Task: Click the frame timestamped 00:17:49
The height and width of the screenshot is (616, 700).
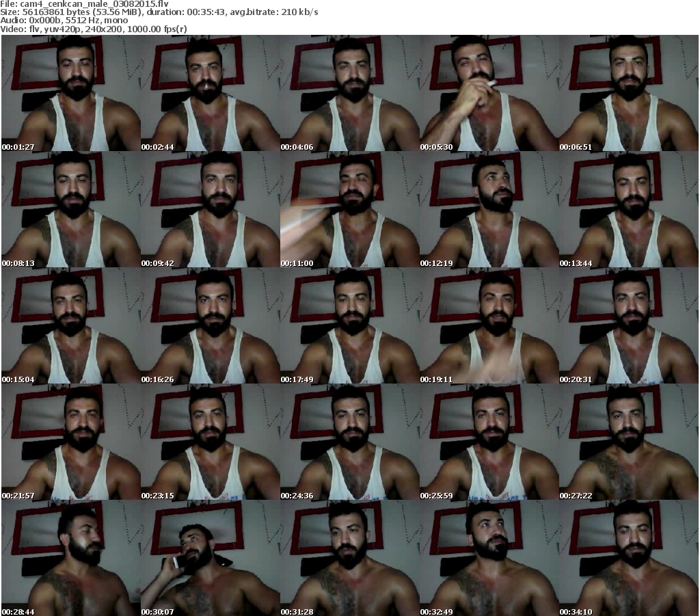Action: (350, 326)
